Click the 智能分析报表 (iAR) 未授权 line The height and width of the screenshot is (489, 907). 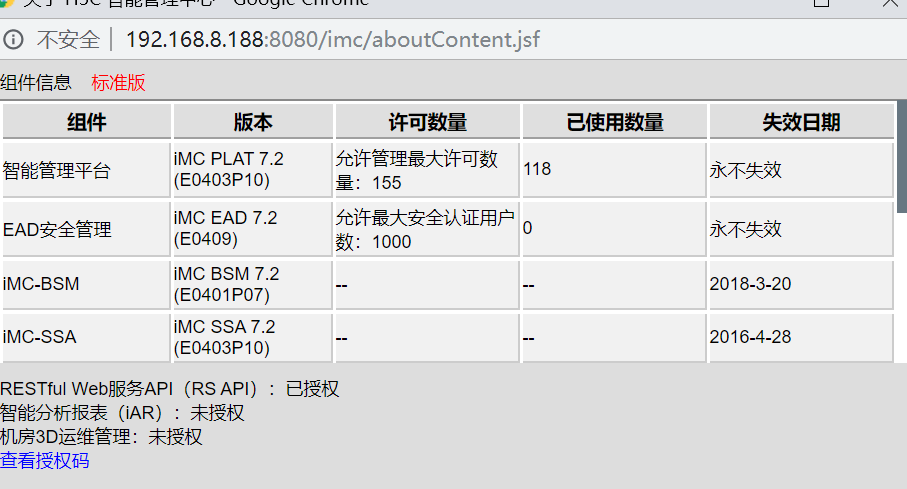(x=123, y=413)
